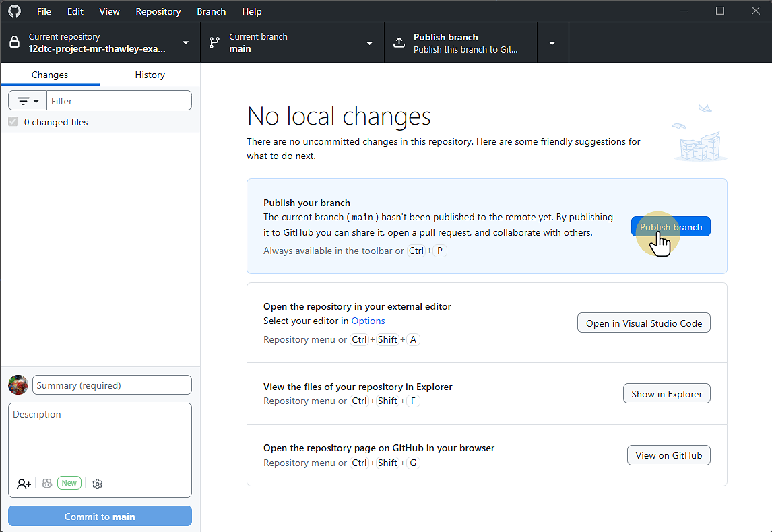The image size is (772, 532).
Task: Select the Changes tab
Action: [x=49, y=74]
